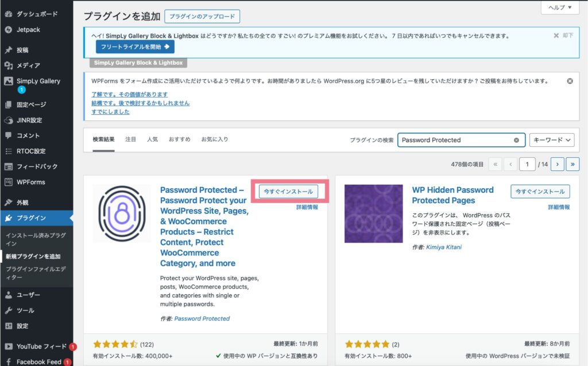This screenshot has width=588, height=366.
Task: Expand the ヘルプ help panel
Action: 560,7
